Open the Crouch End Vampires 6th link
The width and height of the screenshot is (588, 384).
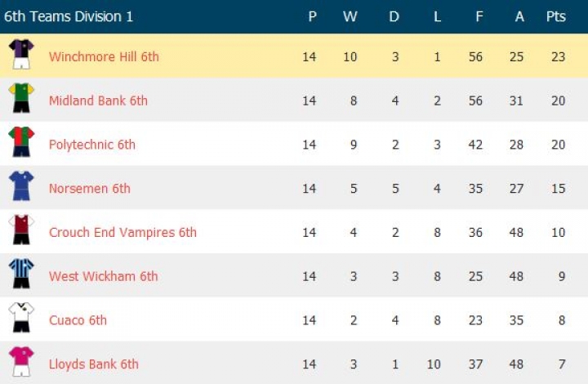click(x=122, y=233)
